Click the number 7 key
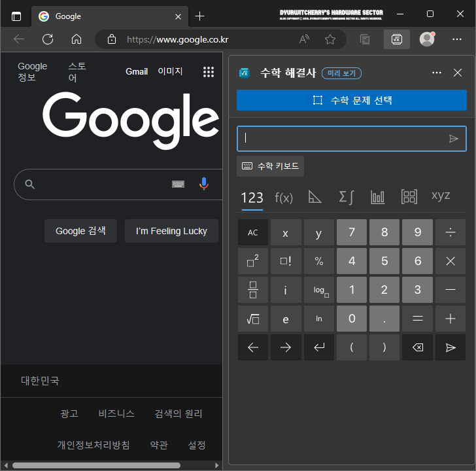Viewport: 476px width, 471px height. point(352,232)
